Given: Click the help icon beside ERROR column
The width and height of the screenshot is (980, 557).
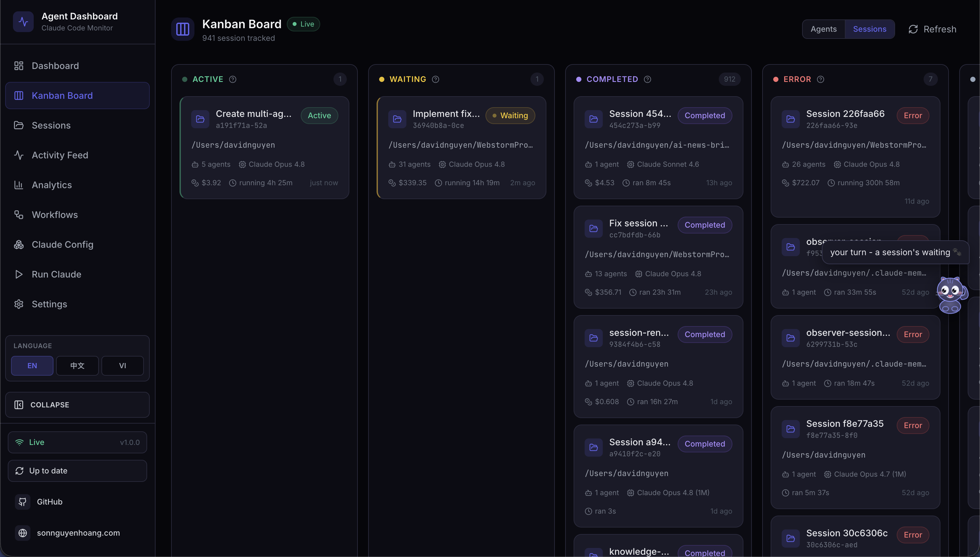Looking at the screenshot, I should tap(821, 79).
